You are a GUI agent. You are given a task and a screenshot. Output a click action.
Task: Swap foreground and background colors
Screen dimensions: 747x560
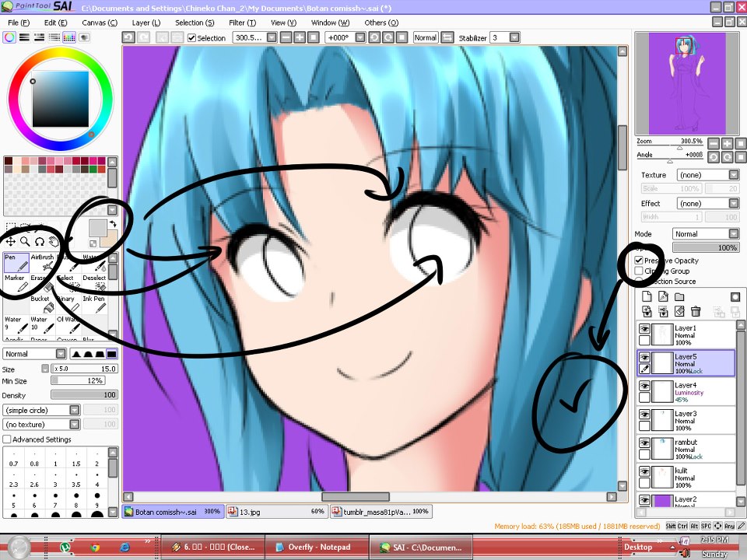tap(113, 223)
